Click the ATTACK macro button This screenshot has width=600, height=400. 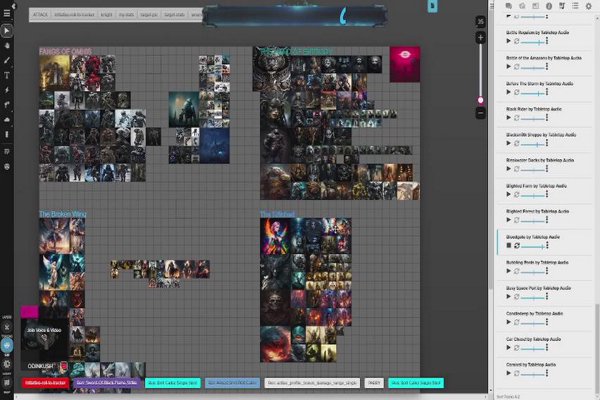pos(40,15)
